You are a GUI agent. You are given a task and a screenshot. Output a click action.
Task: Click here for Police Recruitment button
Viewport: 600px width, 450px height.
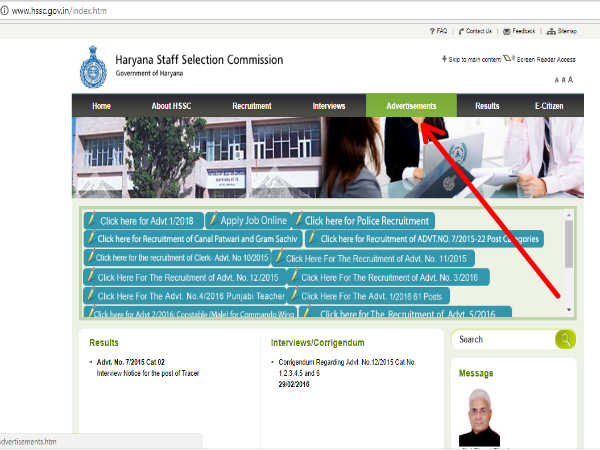pos(364,221)
